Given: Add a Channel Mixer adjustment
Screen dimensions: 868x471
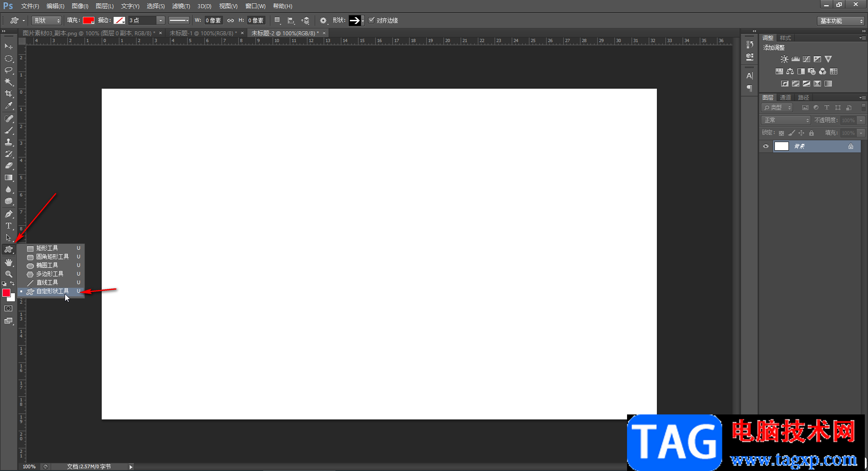Looking at the screenshot, I should click(823, 71).
